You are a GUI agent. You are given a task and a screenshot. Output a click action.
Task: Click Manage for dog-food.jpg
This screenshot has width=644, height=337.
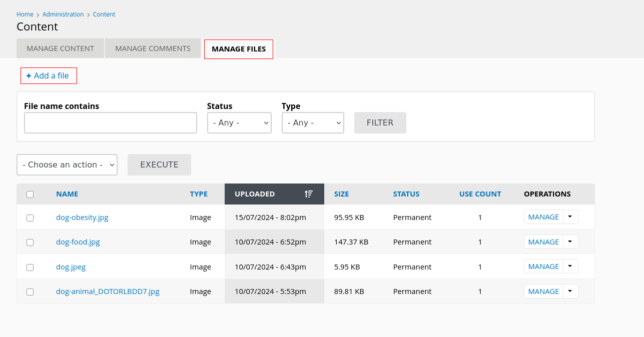(543, 242)
